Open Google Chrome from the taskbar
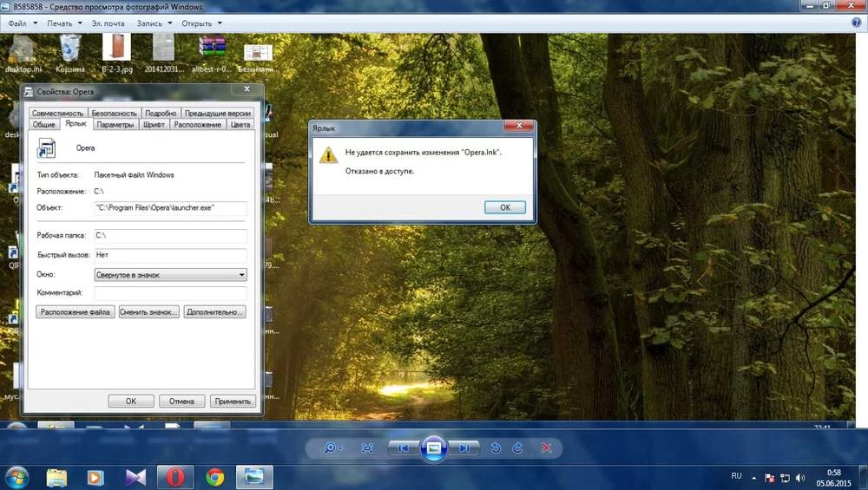Viewport: 868px width, 490px height. [x=214, y=477]
